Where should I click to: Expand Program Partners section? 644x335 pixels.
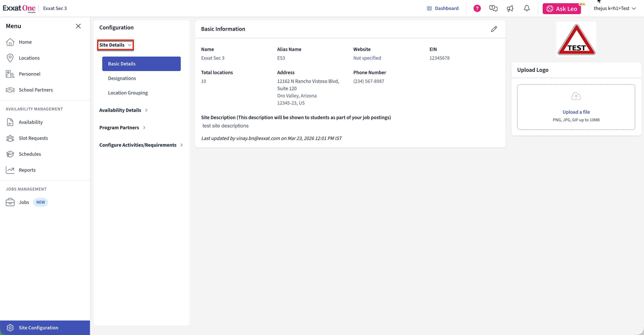click(x=122, y=127)
